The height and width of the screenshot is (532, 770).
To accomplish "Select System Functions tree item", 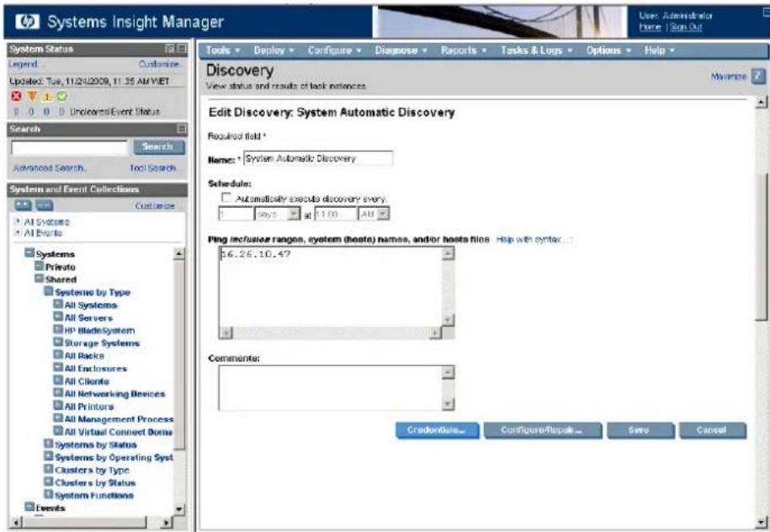I will [93, 495].
